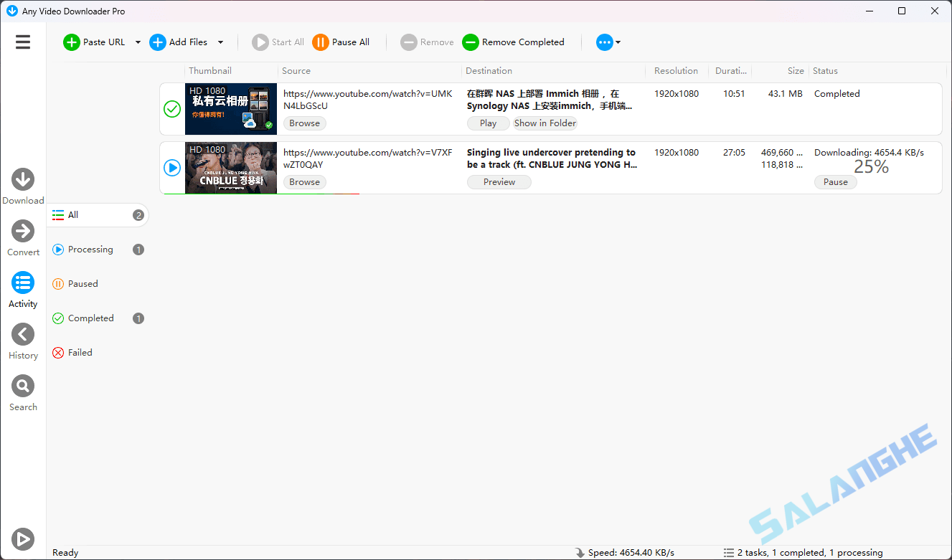This screenshot has height=560, width=952.
Task: Click the tasks list icon in status bar
Action: point(729,552)
